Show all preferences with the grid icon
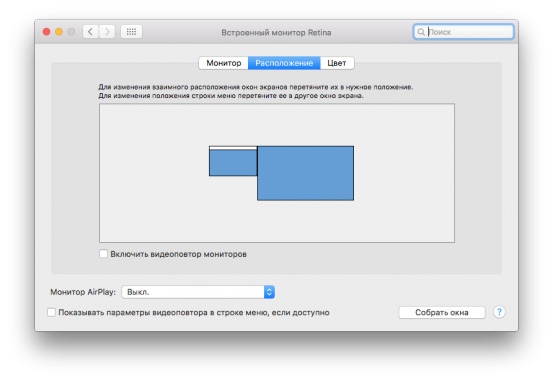Screen dimensions: 553x381 131,32
